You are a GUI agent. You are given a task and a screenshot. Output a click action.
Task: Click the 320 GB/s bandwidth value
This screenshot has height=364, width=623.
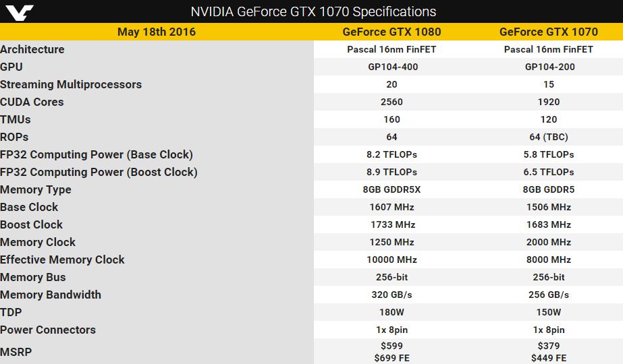click(391, 295)
